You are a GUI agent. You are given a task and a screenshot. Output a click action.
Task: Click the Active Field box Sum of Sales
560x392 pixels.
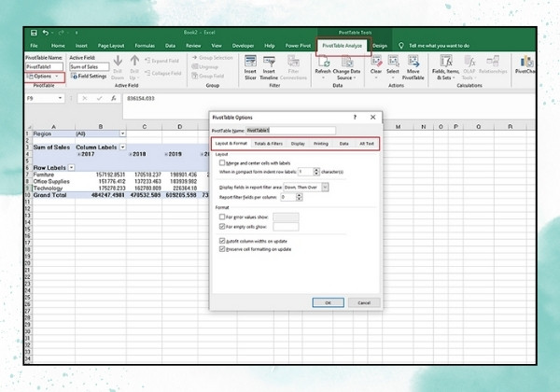89,67
